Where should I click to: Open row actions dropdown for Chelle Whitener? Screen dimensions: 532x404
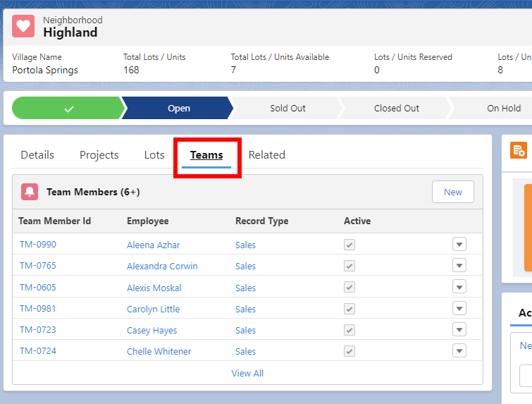459,351
